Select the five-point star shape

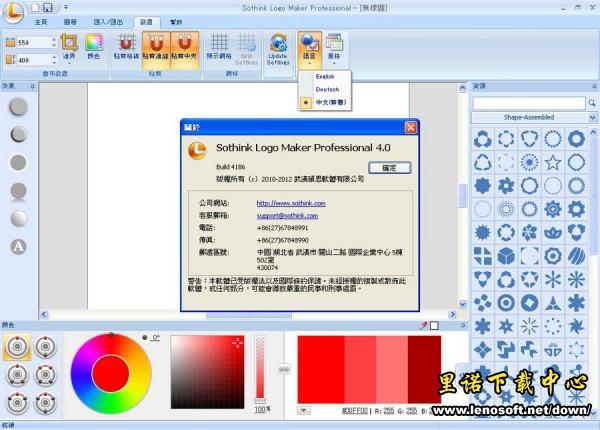pyautogui.click(x=553, y=163)
